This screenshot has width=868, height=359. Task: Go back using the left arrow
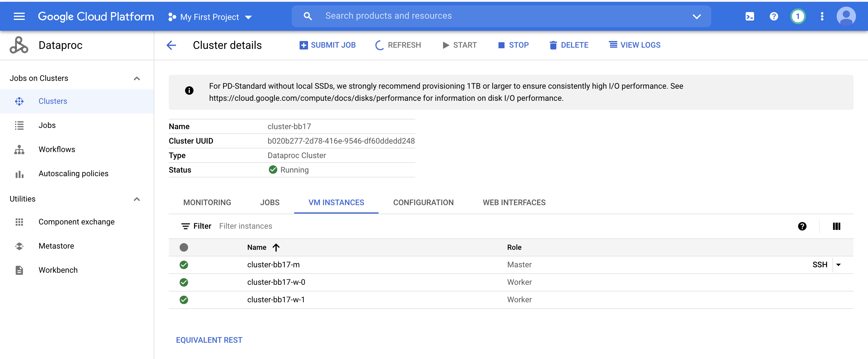[x=171, y=45]
